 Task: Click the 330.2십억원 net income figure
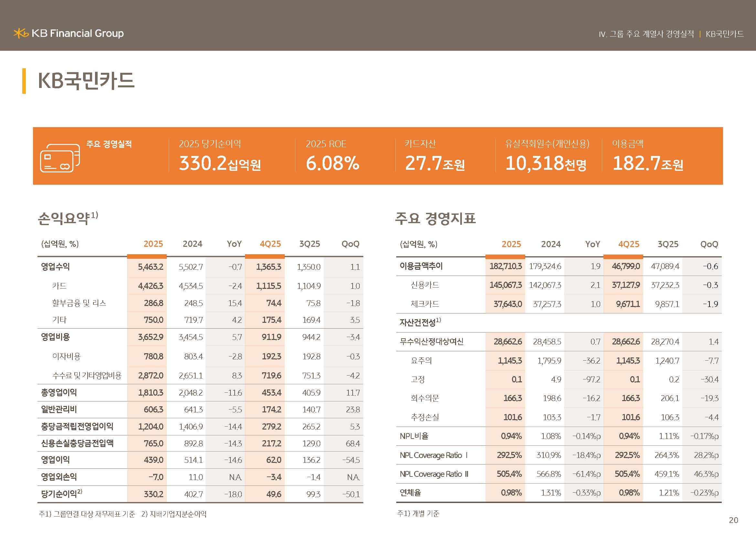click(x=219, y=163)
